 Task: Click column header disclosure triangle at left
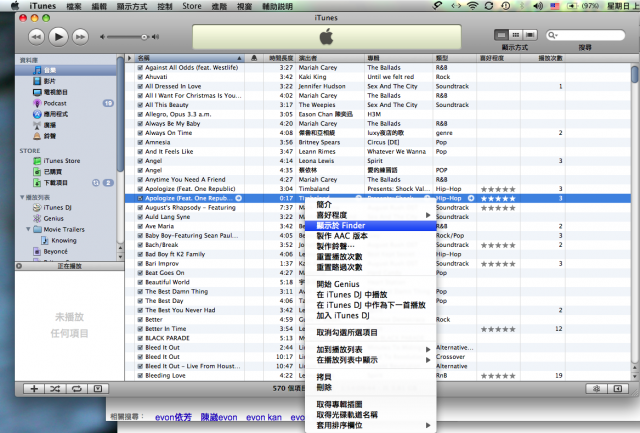coord(130,58)
